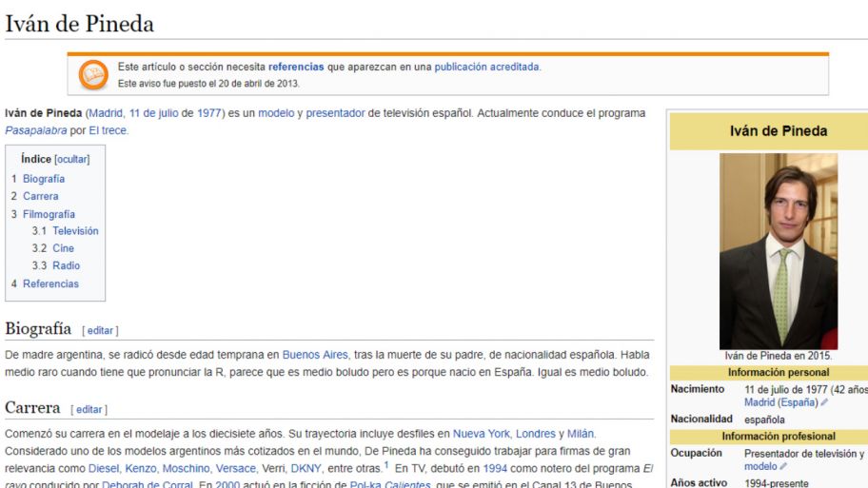868x488 pixels.
Task: Open the 'publicación acreditada' link
Action: point(487,67)
